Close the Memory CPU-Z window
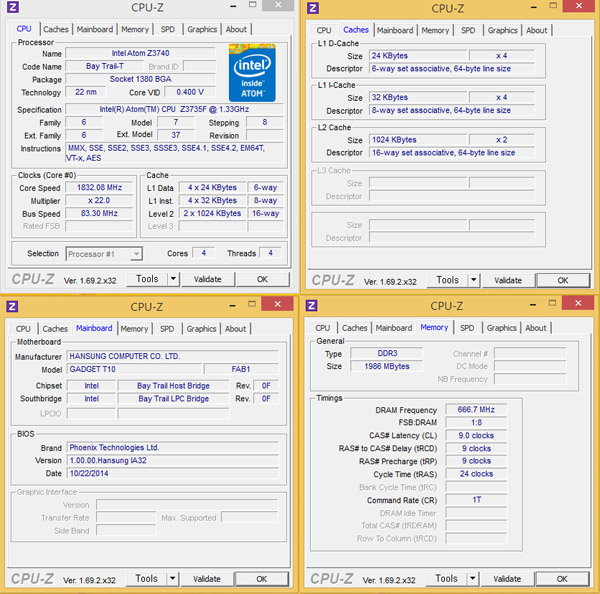The width and height of the screenshot is (600, 594). tap(578, 303)
